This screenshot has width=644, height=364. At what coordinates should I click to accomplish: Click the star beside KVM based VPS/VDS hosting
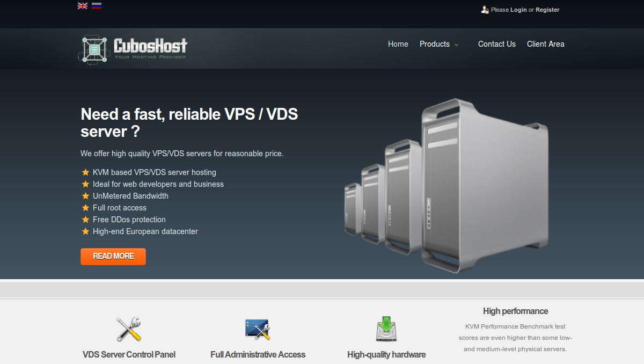coord(85,172)
